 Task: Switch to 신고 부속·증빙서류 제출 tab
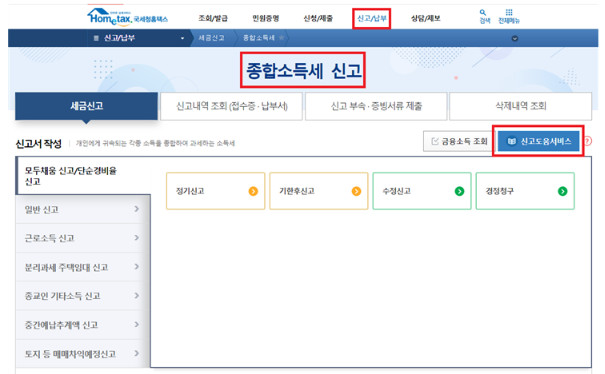click(376, 106)
